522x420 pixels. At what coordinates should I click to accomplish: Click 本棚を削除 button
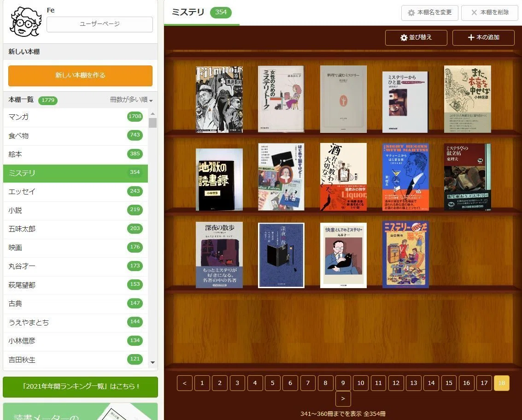pos(490,12)
